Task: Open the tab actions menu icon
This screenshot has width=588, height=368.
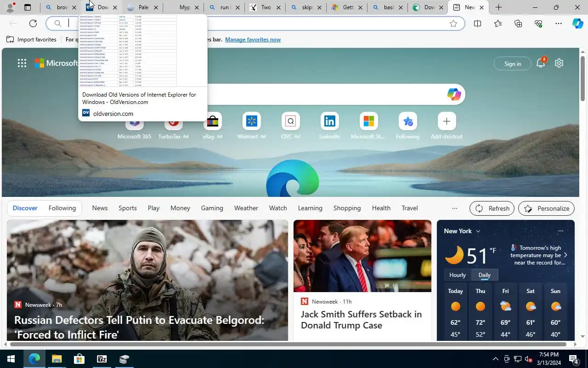Action: click(x=28, y=7)
